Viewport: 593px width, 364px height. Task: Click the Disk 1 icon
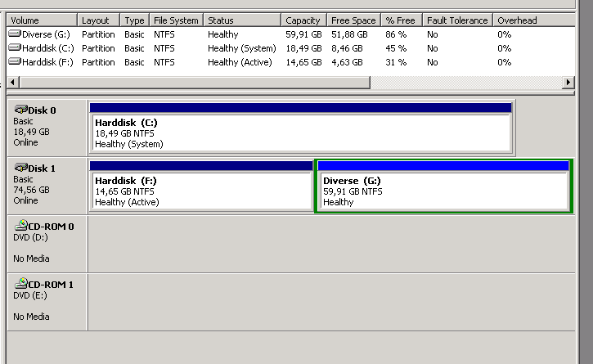20,168
